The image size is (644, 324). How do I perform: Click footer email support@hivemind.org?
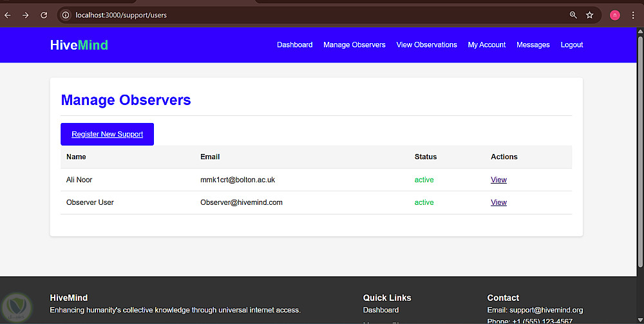(x=546, y=310)
